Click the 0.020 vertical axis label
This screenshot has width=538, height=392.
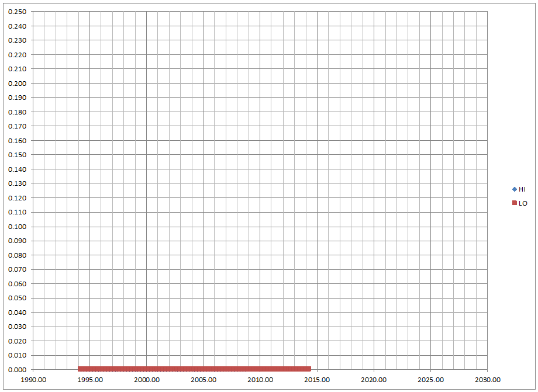[x=17, y=341]
